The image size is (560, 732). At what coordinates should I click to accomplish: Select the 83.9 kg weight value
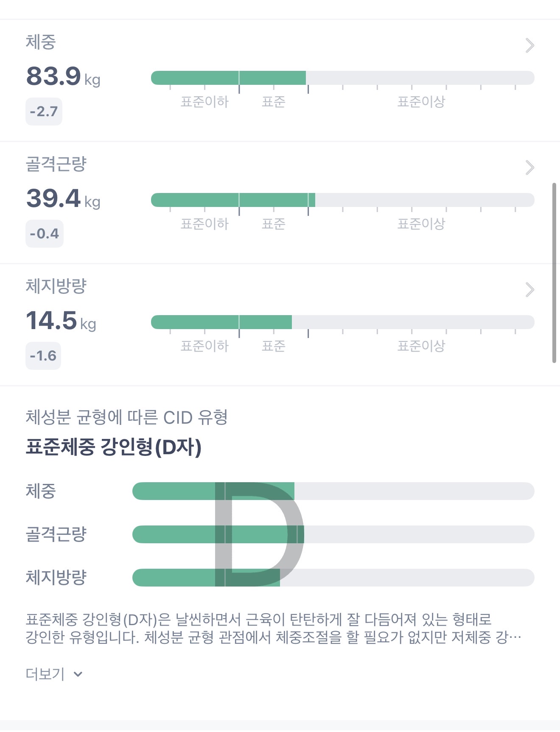[63, 77]
